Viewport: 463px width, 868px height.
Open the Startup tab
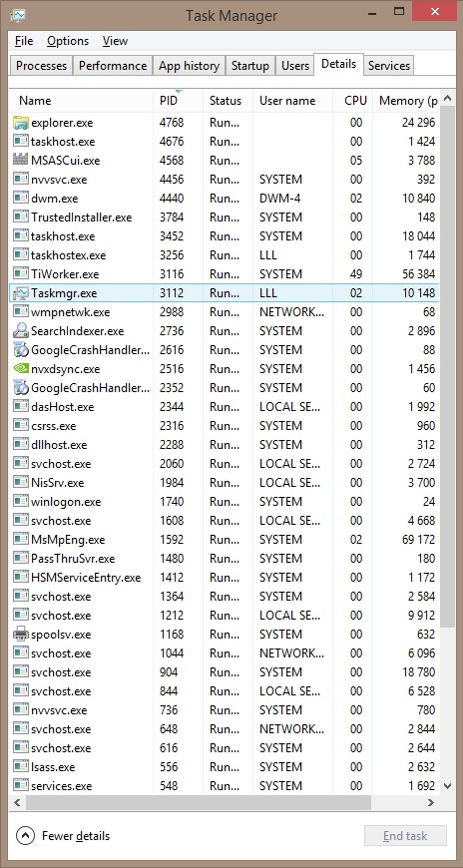tap(249, 65)
